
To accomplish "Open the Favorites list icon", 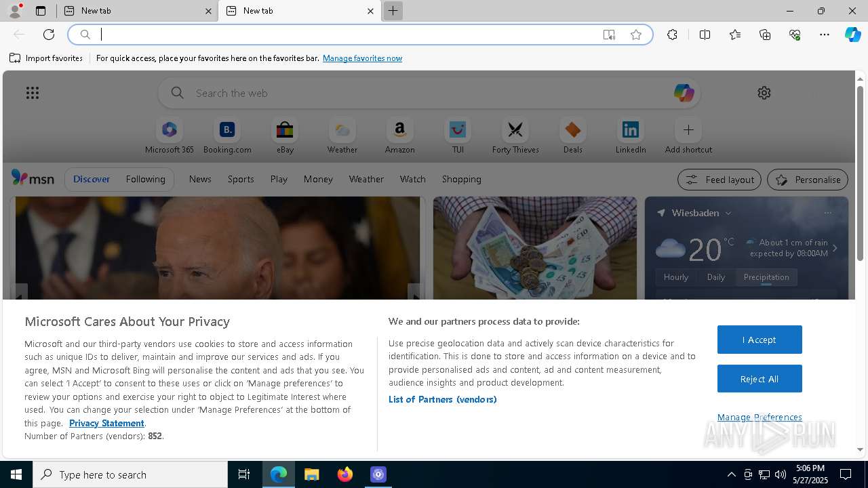I will (735, 35).
